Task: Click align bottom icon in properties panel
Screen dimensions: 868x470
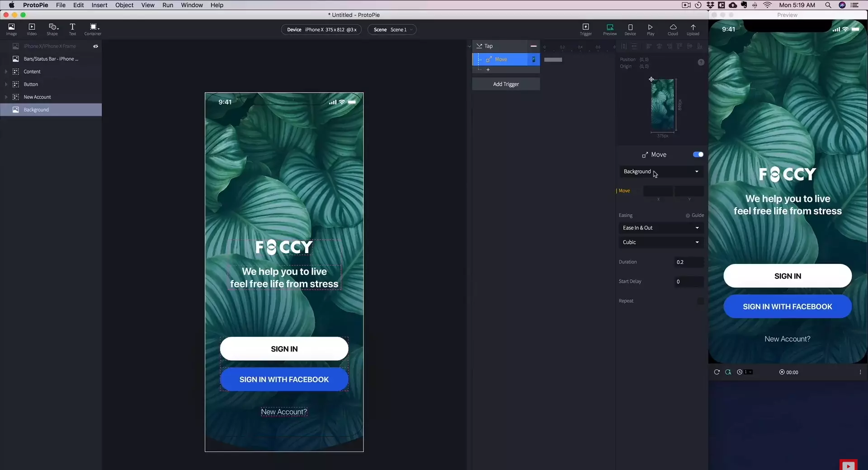Action: [x=700, y=46]
